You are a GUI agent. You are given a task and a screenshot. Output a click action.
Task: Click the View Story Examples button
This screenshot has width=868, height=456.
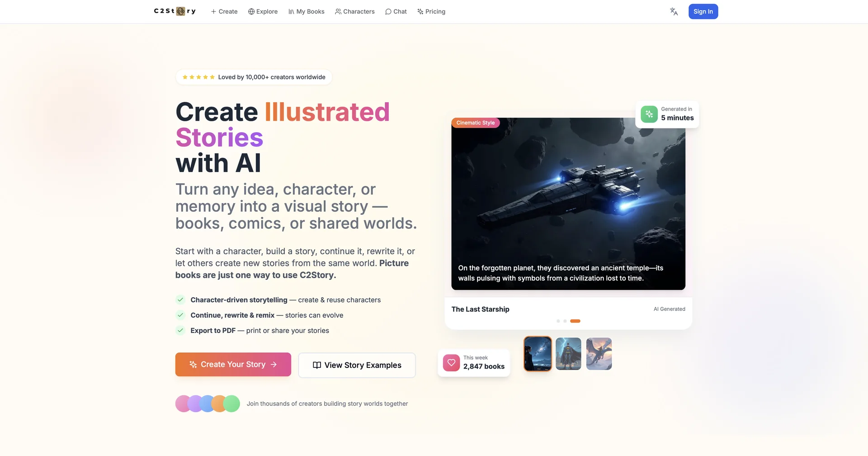[357, 365]
